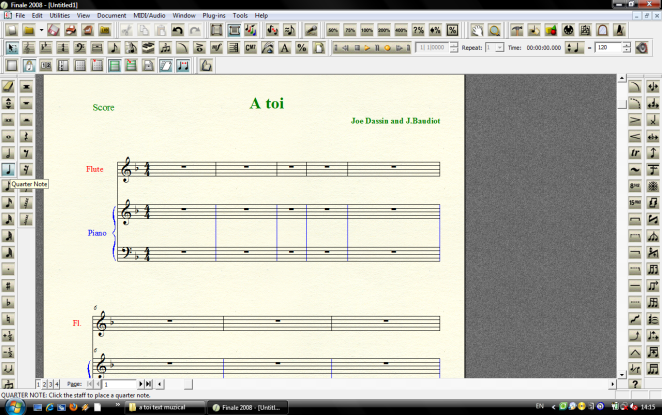The image size is (662, 415).
Task: Select the Text A tool
Action: [285, 48]
